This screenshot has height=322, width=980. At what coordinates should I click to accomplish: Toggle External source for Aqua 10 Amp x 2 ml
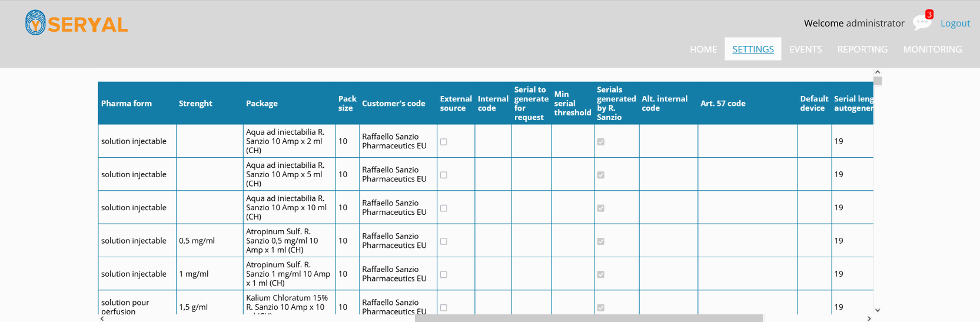point(444,142)
